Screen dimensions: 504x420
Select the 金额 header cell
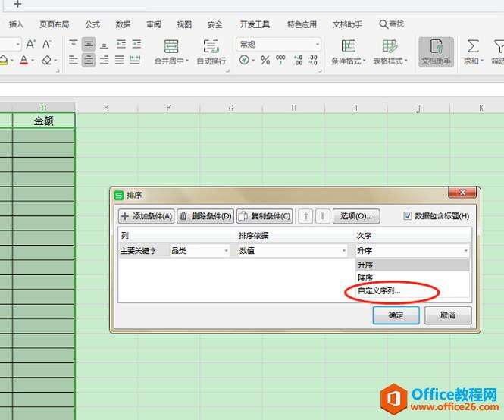tap(44, 121)
